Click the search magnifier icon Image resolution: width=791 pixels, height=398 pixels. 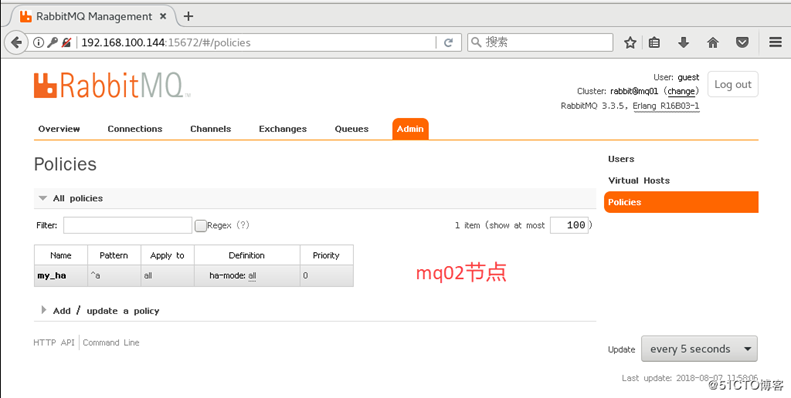[x=476, y=42]
